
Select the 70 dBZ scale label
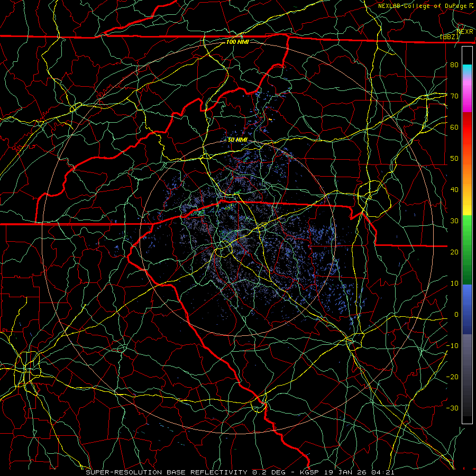click(454, 96)
